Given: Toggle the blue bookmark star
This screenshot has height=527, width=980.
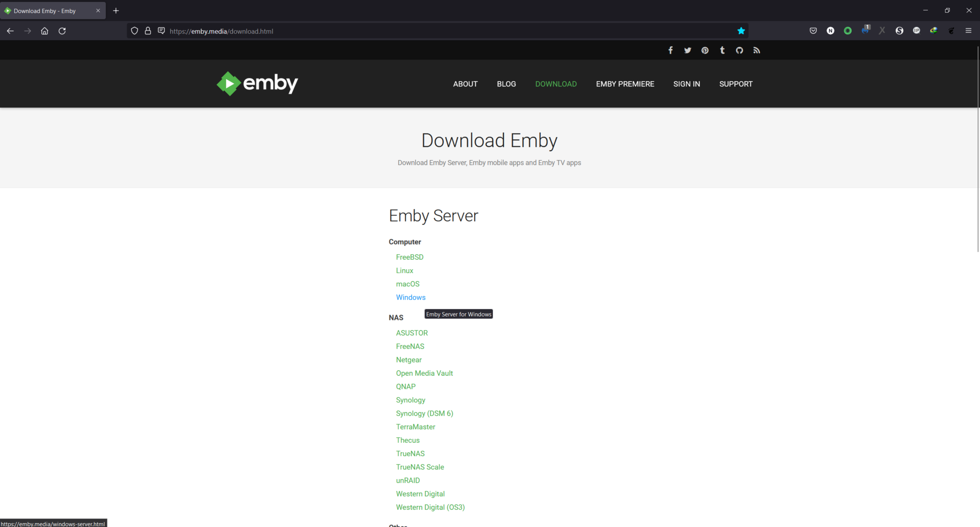Looking at the screenshot, I should 741,31.
